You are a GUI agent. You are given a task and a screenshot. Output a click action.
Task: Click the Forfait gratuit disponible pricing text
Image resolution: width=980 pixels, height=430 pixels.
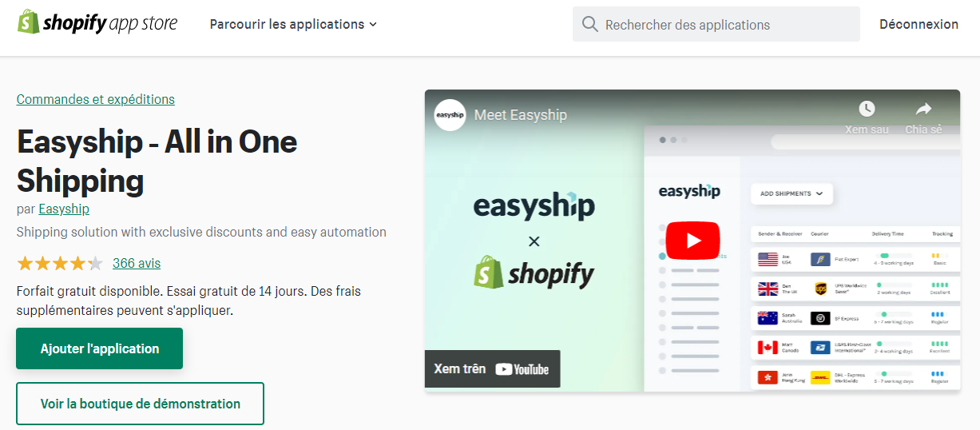188,301
